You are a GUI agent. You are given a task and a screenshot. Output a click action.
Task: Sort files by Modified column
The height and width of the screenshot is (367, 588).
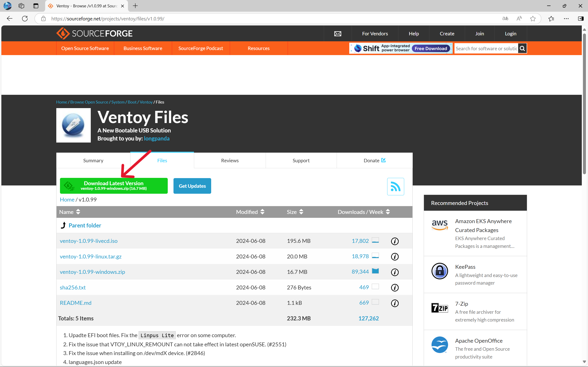[250, 212]
